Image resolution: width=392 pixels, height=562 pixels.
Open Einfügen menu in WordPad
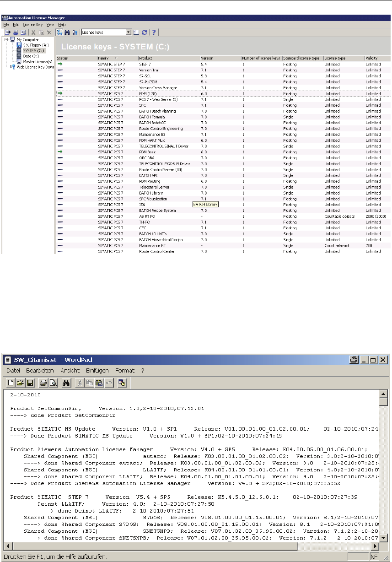coord(97,370)
